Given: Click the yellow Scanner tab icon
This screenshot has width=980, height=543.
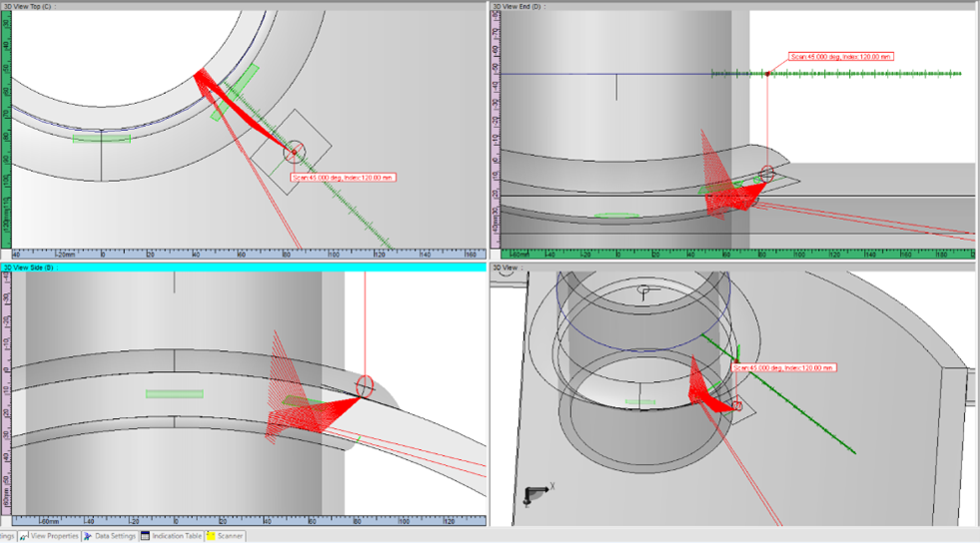Looking at the screenshot, I should click(x=211, y=536).
